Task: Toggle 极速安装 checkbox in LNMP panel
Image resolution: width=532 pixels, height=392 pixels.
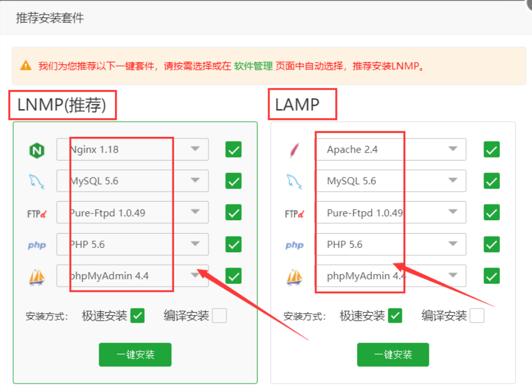Action: point(138,316)
